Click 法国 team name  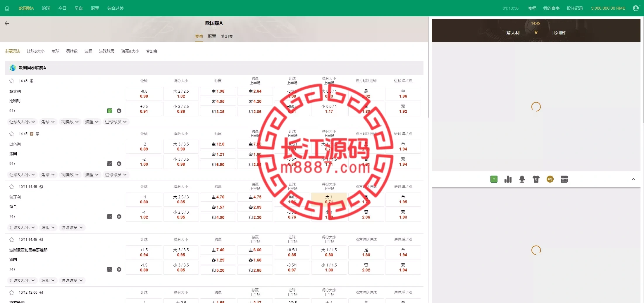tap(13, 154)
